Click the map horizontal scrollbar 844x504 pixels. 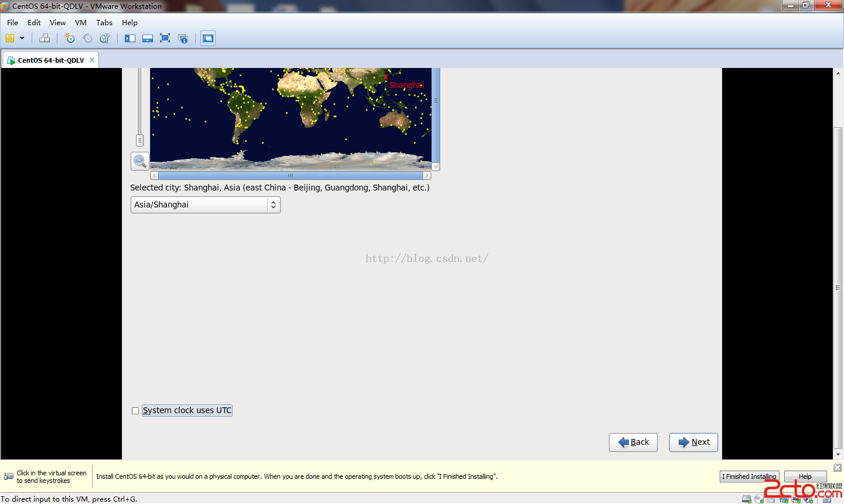click(x=291, y=175)
